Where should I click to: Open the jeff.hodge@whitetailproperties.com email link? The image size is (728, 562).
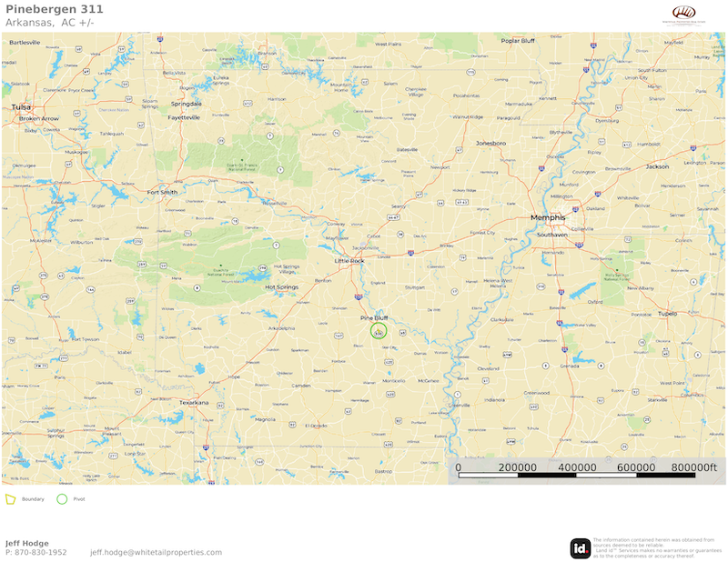pos(156,552)
